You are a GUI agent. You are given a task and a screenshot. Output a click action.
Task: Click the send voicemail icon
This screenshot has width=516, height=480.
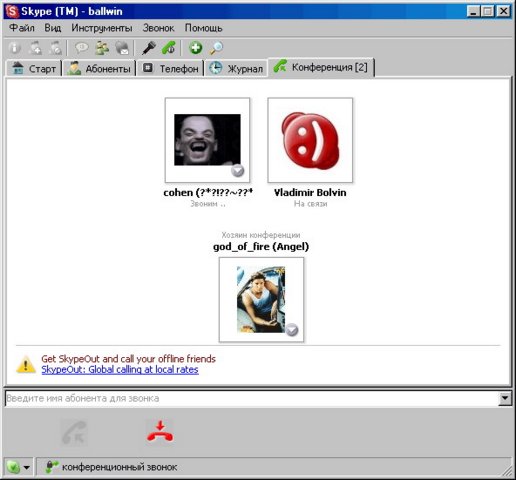click(x=122, y=48)
